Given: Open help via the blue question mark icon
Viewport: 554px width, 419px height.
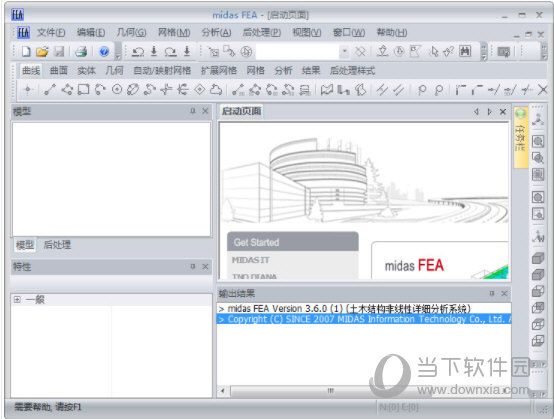Looking at the screenshot, I should (104, 52).
